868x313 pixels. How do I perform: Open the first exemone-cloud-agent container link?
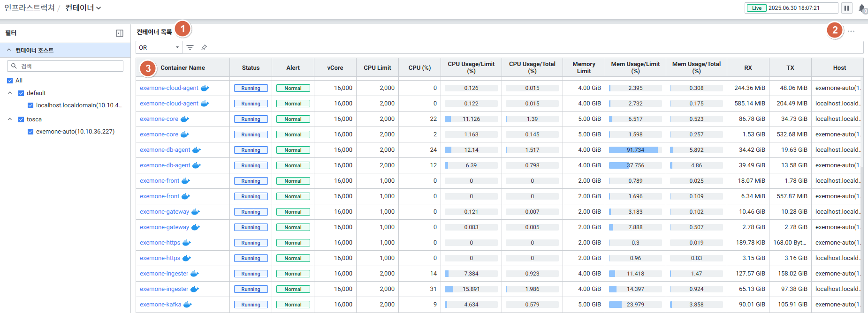(169, 88)
